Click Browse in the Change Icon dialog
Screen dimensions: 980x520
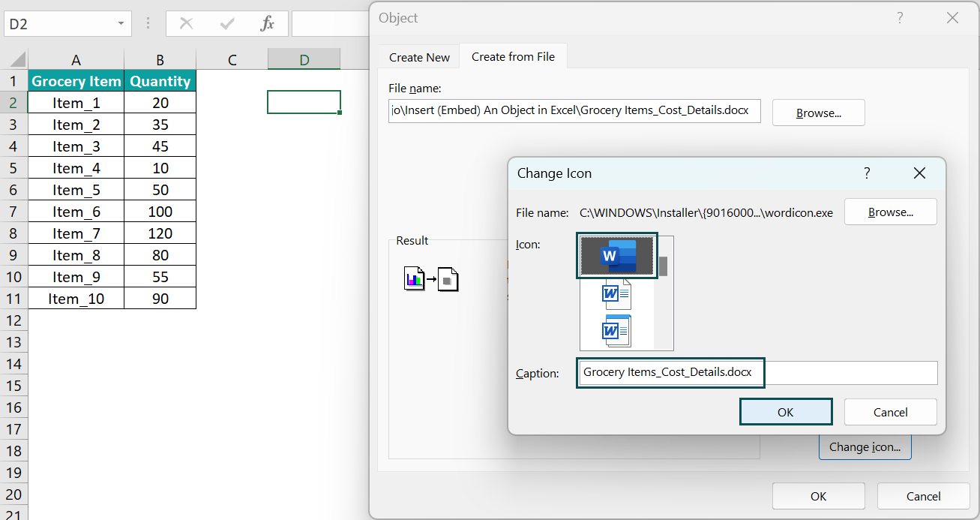click(x=890, y=212)
